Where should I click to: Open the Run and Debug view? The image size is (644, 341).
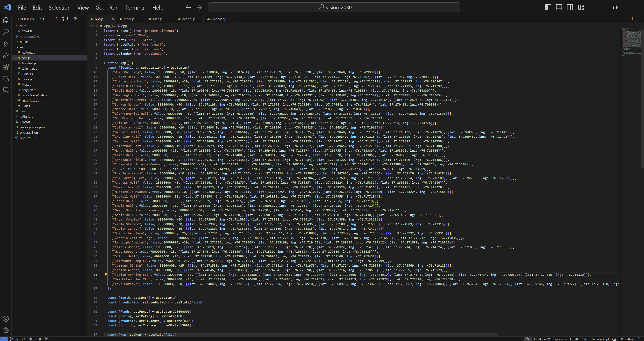pos(6,55)
